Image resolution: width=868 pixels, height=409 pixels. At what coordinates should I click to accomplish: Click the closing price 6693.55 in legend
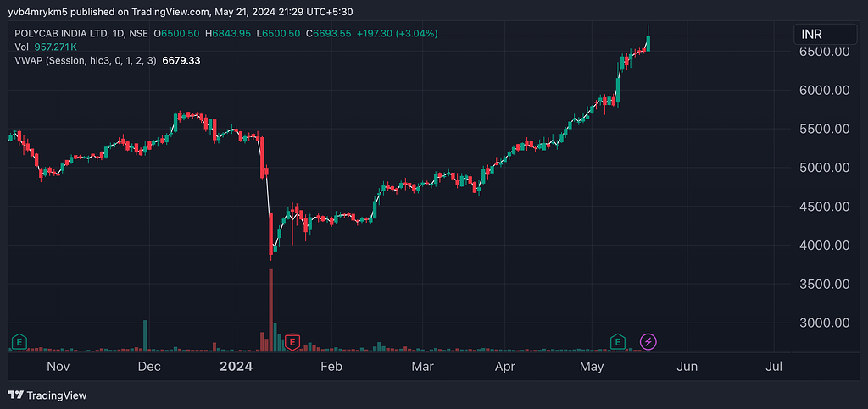(333, 33)
